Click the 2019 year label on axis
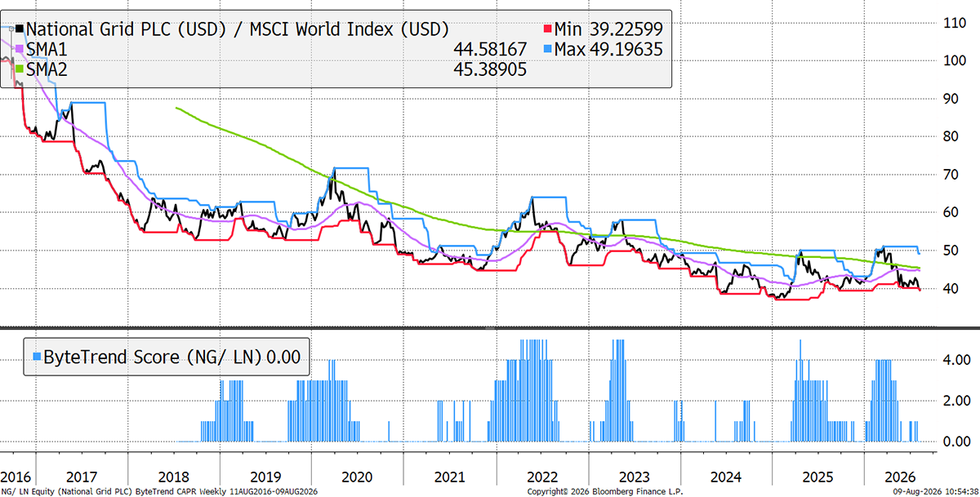Screen dimensions: 980x497 [265, 476]
